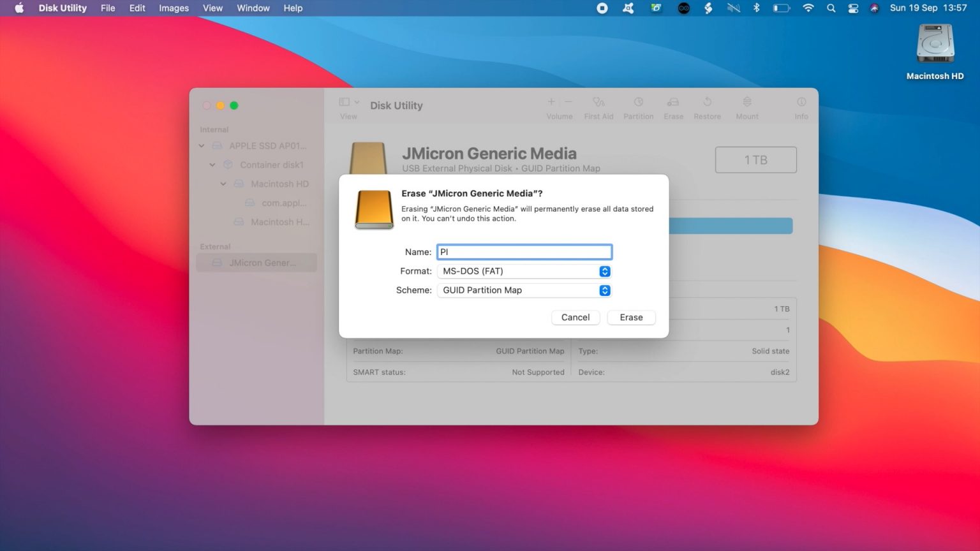Cancel the erase dialog

point(575,317)
